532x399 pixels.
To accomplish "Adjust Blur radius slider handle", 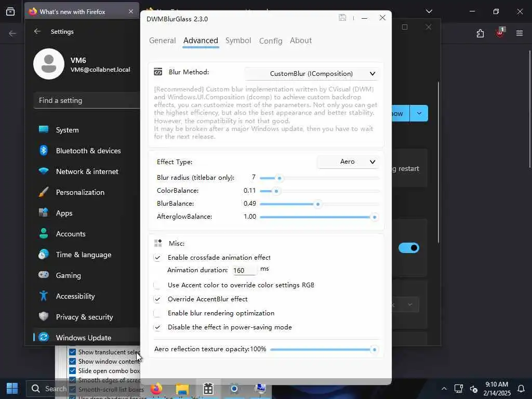I will click(279, 178).
